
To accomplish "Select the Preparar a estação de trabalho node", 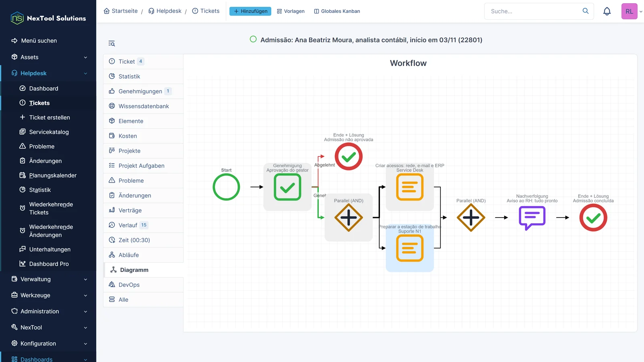I will pos(410,248).
